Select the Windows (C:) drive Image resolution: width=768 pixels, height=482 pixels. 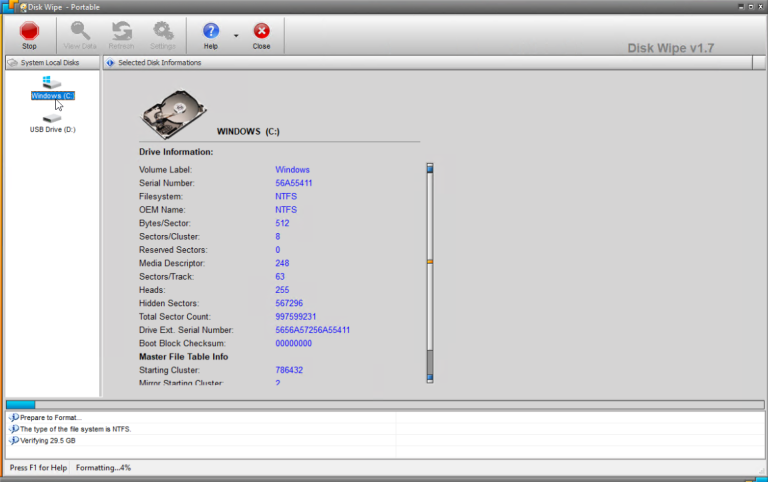52,96
